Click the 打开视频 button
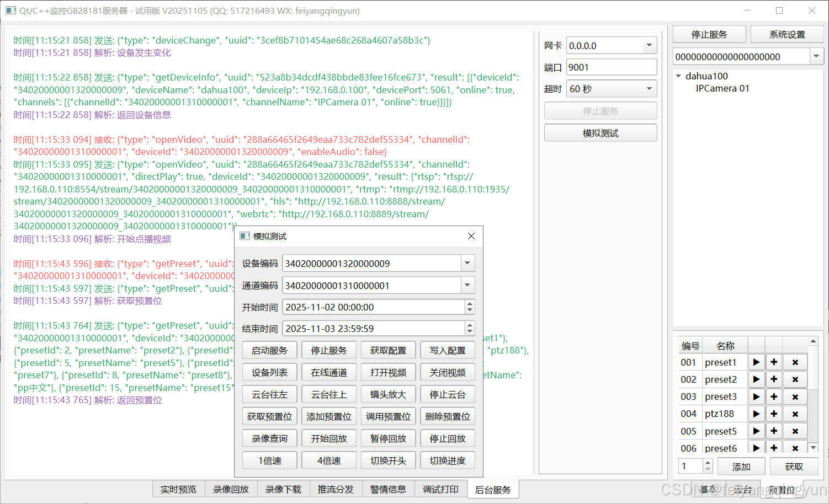The image size is (829, 504). click(x=388, y=372)
